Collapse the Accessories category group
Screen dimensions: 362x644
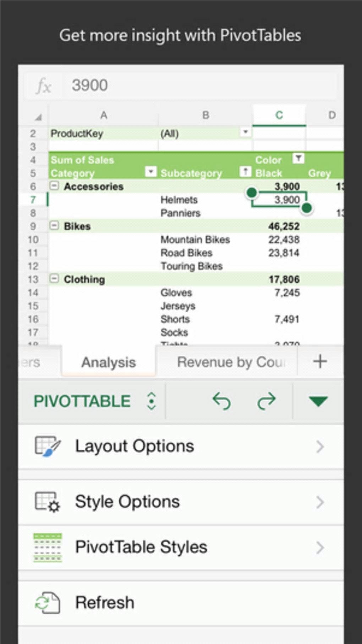54,185
